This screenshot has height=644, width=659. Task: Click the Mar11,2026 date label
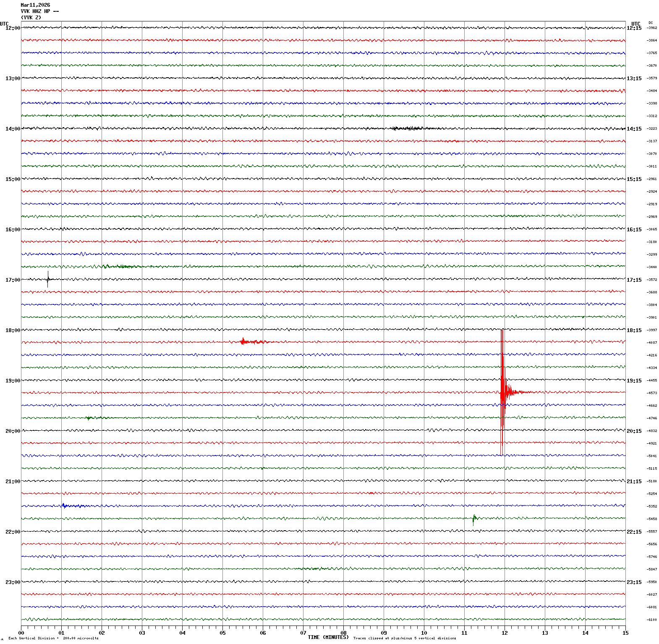coord(35,5)
